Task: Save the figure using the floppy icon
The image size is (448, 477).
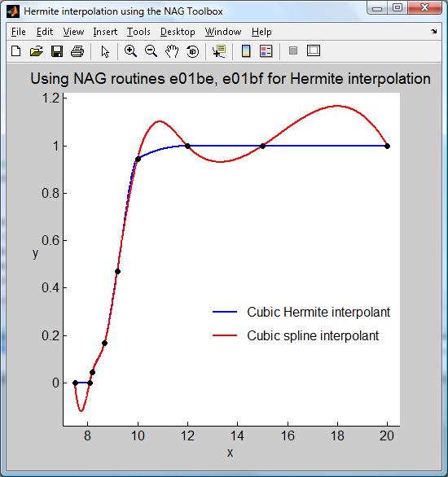Action: (57, 51)
